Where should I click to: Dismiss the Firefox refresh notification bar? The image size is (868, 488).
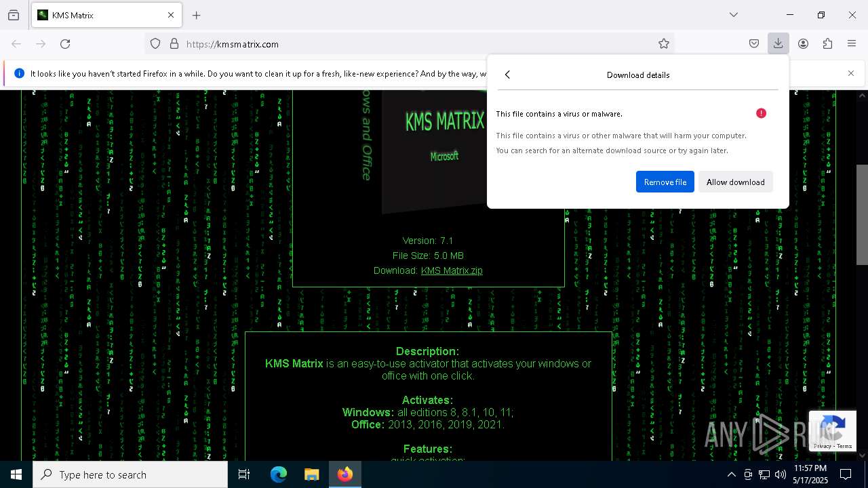pos(850,73)
